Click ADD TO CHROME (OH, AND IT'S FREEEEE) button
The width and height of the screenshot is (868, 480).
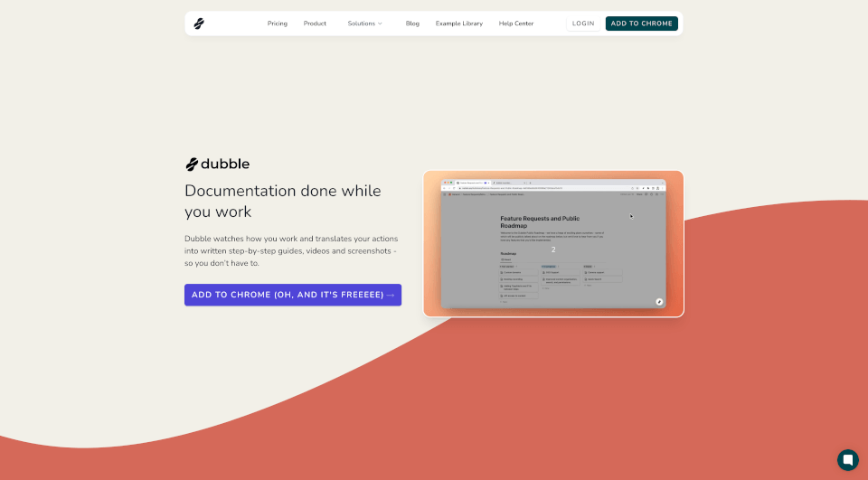coord(293,295)
